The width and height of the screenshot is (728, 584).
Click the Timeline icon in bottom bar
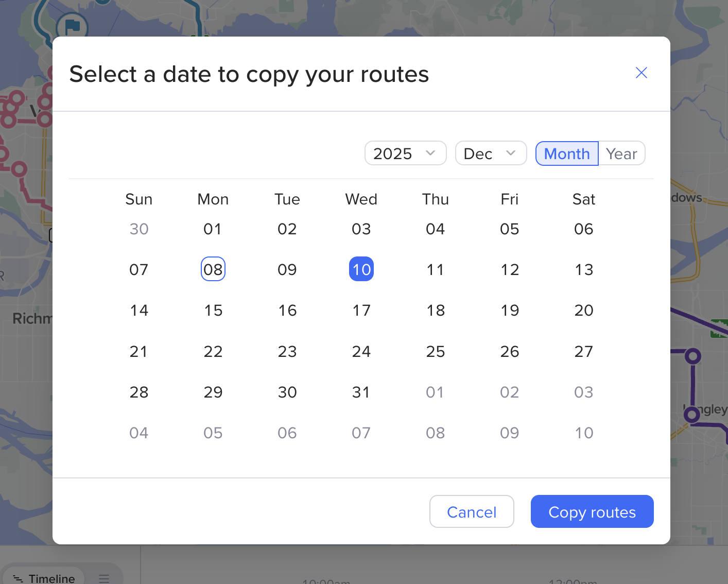click(x=18, y=579)
